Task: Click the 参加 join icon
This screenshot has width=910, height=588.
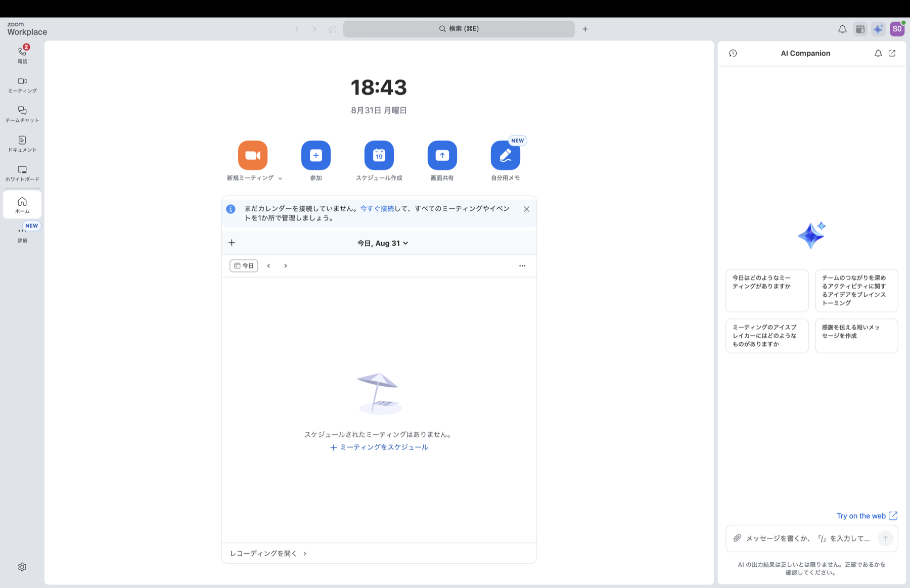Action: pos(316,155)
